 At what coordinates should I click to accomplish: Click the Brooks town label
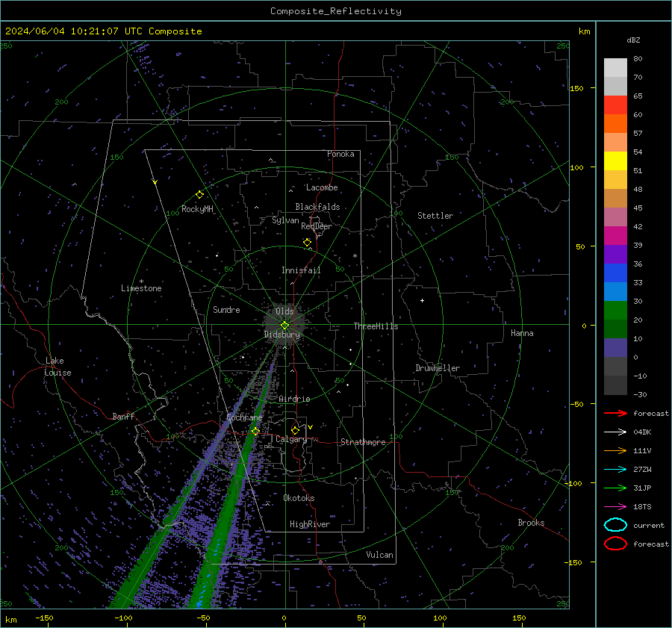[531, 523]
